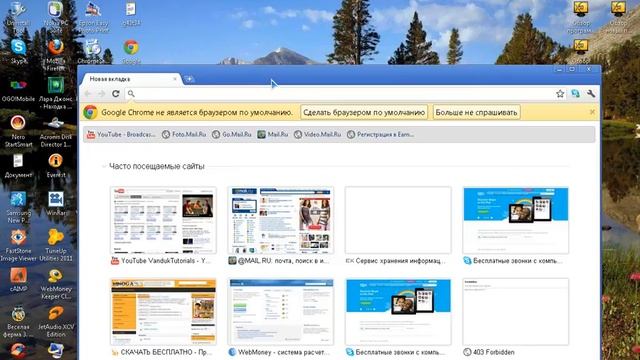Open the СКАЧАТЬ БЕСПЛАТНО thumbnail
This screenshot has height=360, width=640.
163,312
